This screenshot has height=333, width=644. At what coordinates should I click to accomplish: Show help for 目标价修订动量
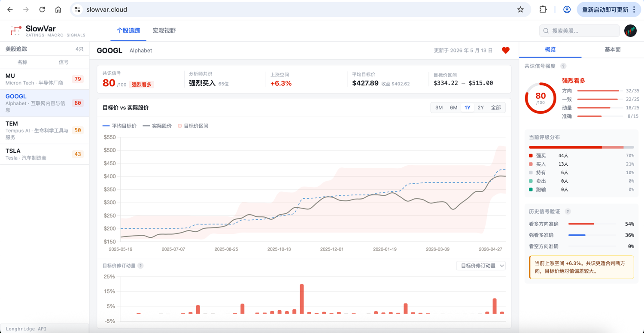140,266
